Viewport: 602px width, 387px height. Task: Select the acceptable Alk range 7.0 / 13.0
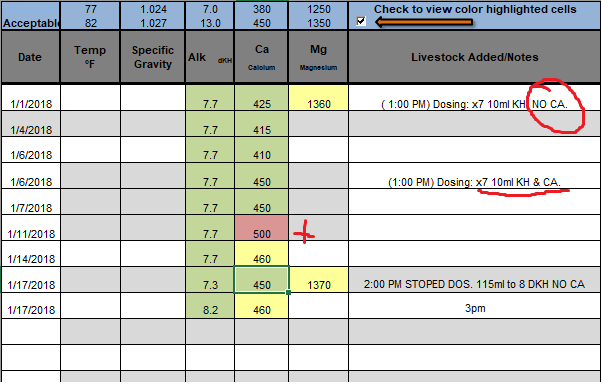point(210,16)
